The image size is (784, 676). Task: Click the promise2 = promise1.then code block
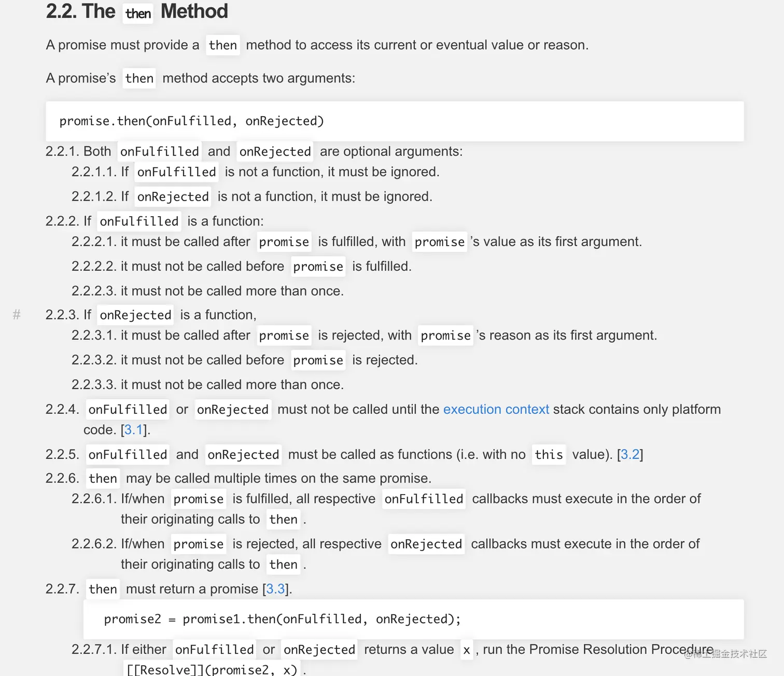(x=413, y=619)
